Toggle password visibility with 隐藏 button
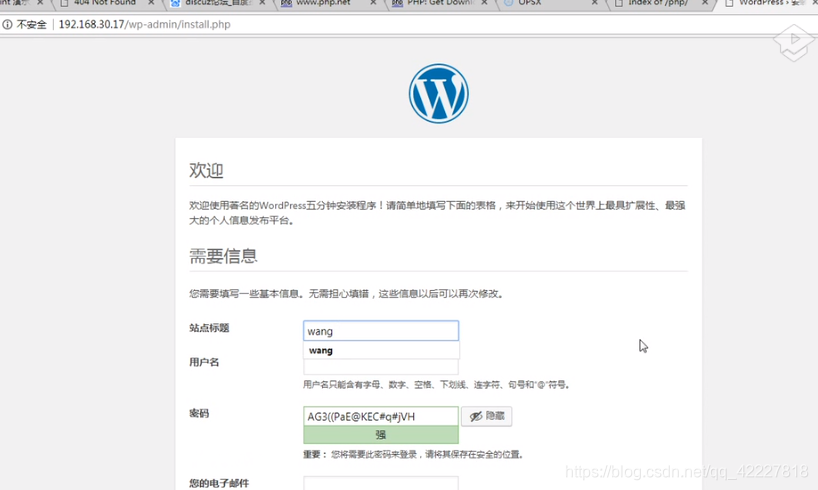 click(487, 416)
